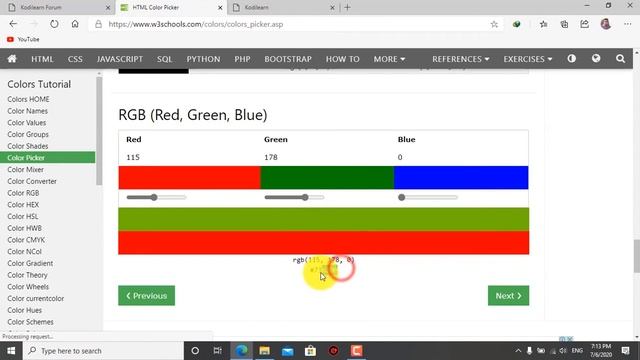Open File Explorer on taskbar
640x360 pixels.
264,351
